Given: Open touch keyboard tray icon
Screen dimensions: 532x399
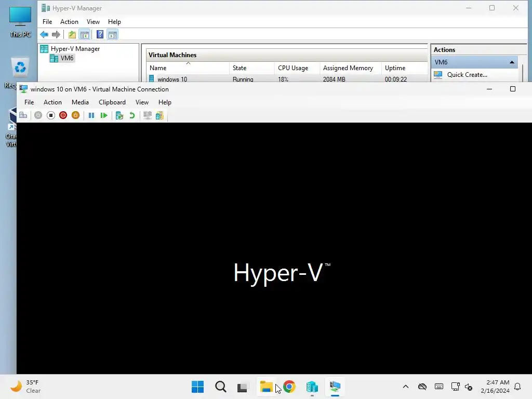Looking at the screenshot, I should click(438, 387).
